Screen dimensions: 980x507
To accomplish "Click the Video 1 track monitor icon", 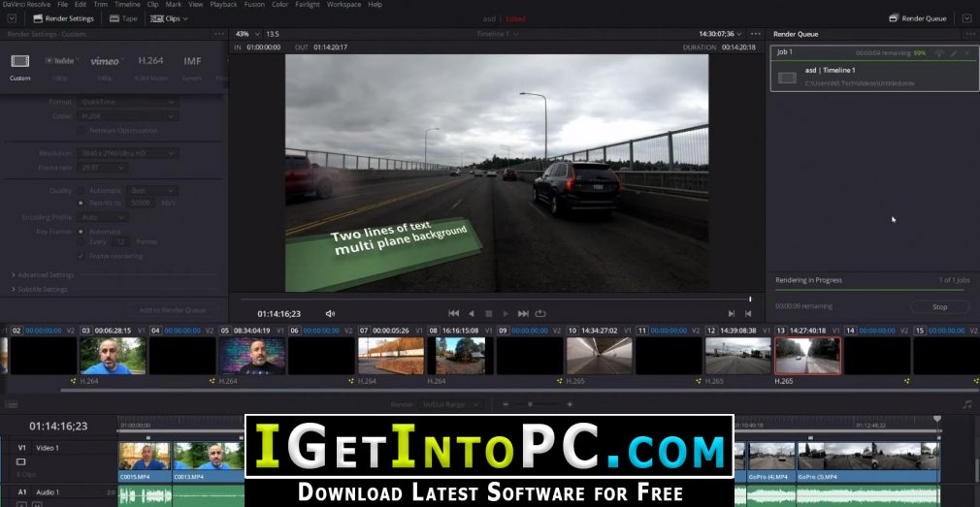I will 20,461.
